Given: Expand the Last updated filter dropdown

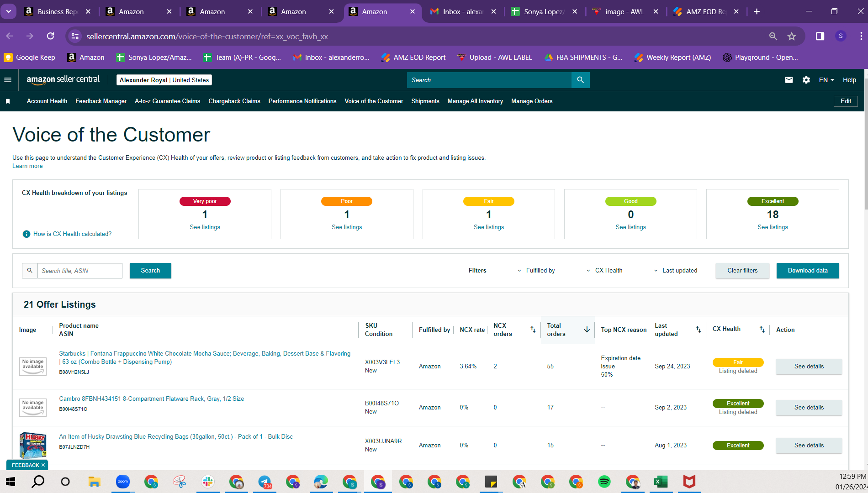Looking at the screenshot, I should point(676,271).
